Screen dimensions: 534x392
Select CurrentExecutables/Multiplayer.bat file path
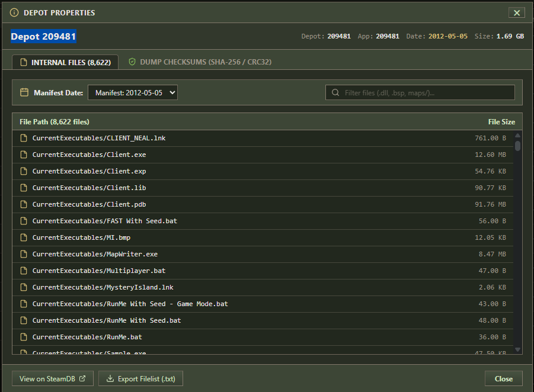(x=99, y=271)
